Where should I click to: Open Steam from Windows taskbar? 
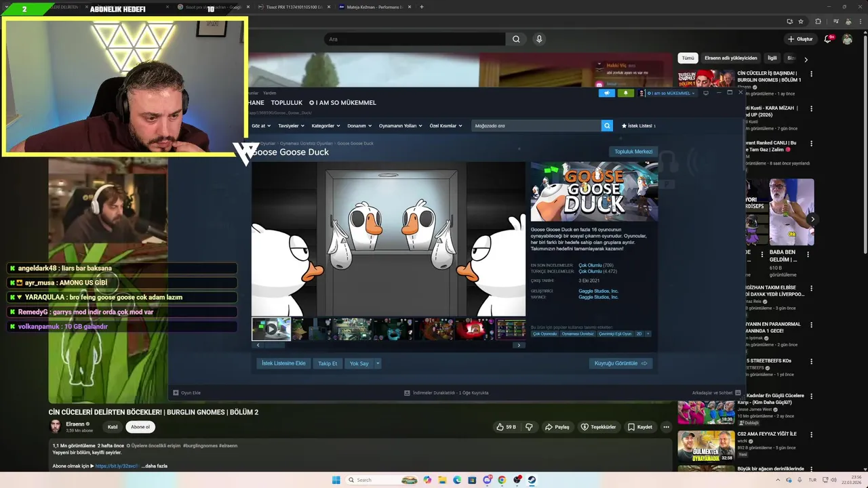[x=532, y=480]
